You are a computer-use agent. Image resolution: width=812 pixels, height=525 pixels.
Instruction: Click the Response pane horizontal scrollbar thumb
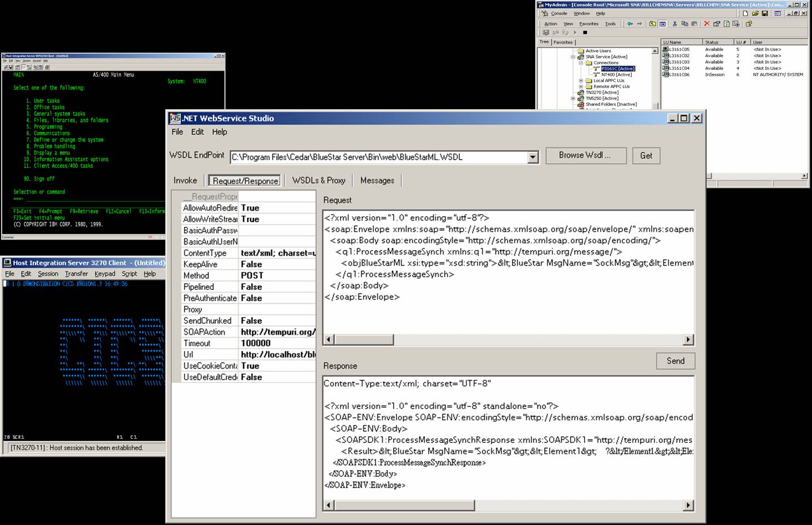click(404, 505)
